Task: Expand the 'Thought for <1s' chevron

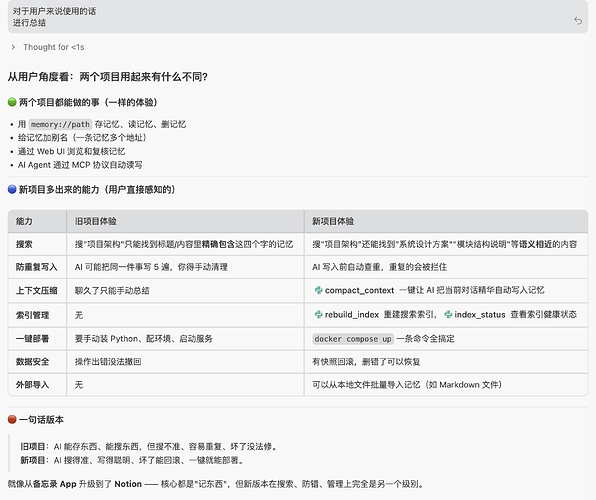Action: tap(13, 47)
